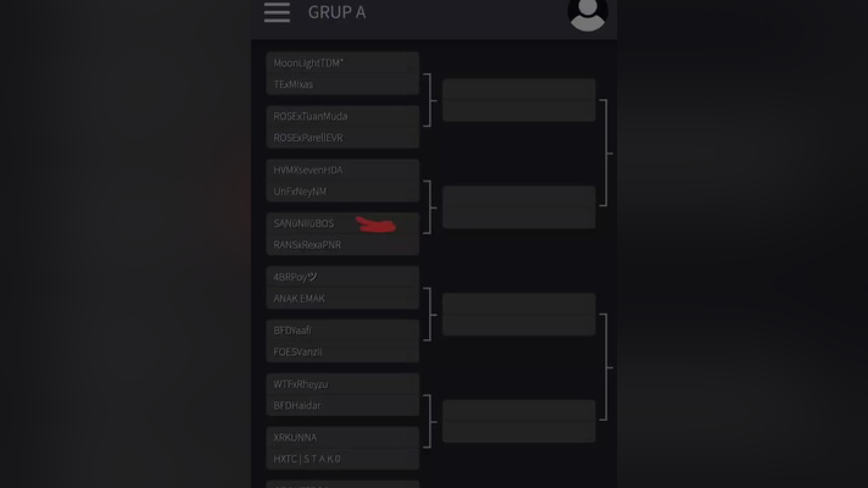The height and width of the screenshot is (488, 868).
Task: Choose the HVMXsevenHDA participant
Action: point(342,170)
